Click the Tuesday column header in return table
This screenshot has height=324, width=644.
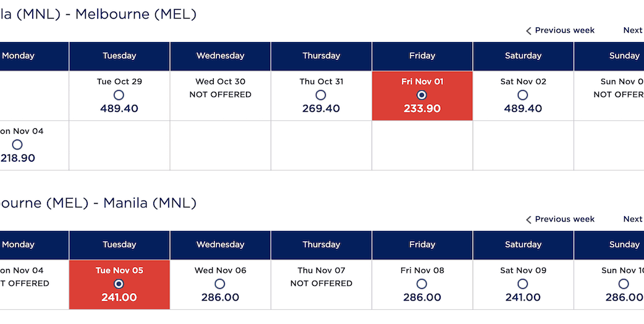point(119,245)
